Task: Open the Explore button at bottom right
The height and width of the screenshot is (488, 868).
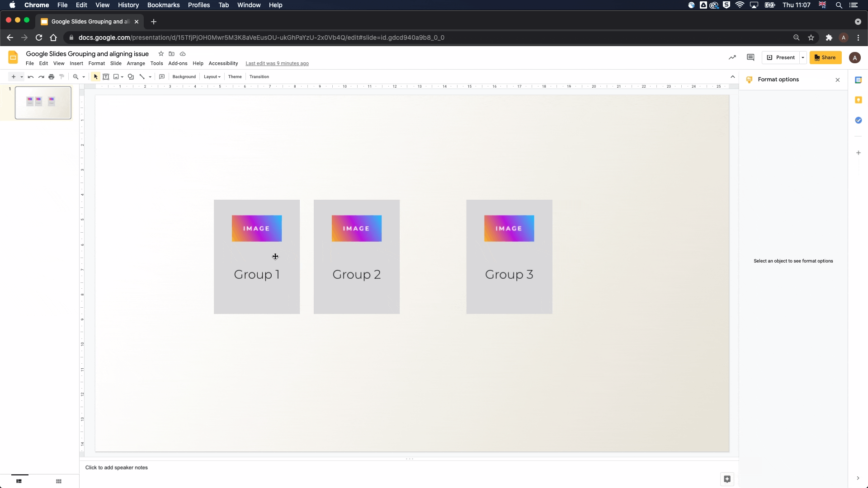Action: click(727, 479)
